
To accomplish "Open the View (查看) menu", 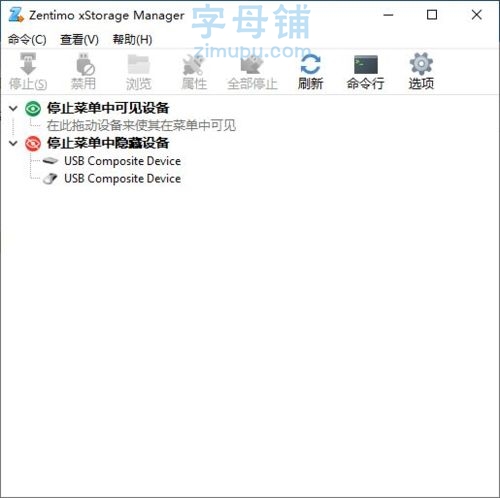I will 79,40.
